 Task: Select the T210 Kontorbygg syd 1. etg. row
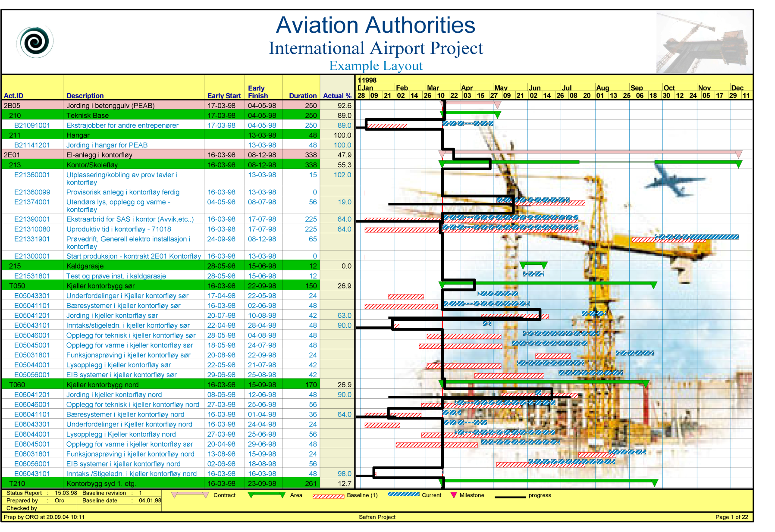click(178, 484)
